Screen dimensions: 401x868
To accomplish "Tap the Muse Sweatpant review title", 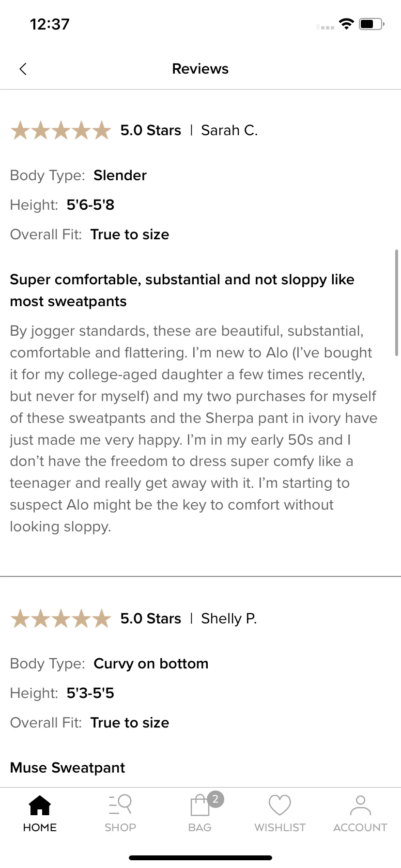I will [x=68, y=768].
